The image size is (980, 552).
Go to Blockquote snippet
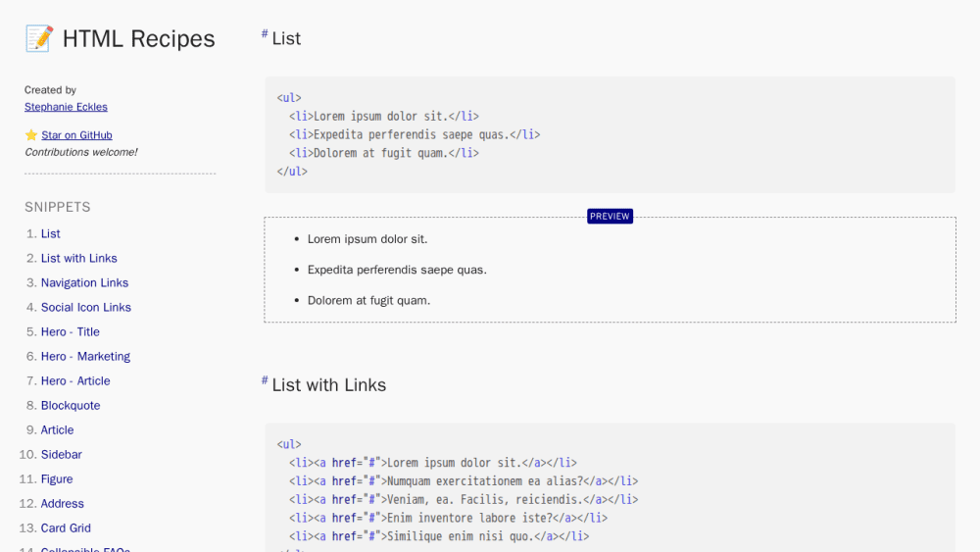coord(71,405)
